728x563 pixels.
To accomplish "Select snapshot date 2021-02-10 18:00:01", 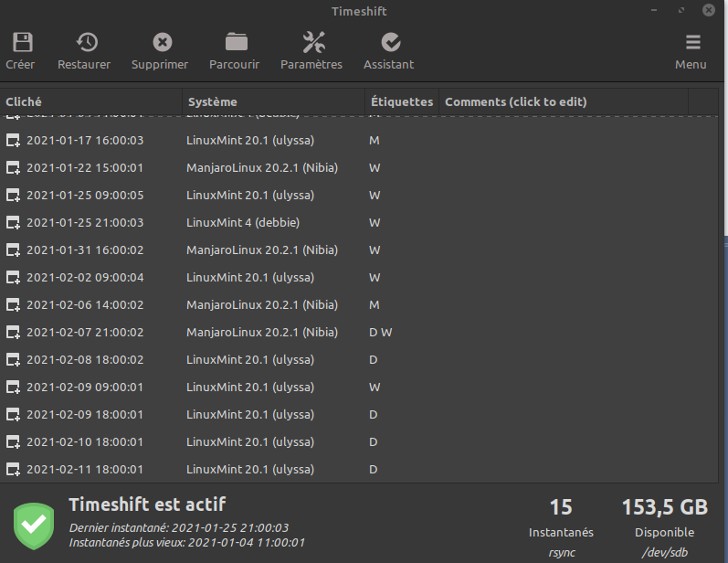I will coord(85,441).
